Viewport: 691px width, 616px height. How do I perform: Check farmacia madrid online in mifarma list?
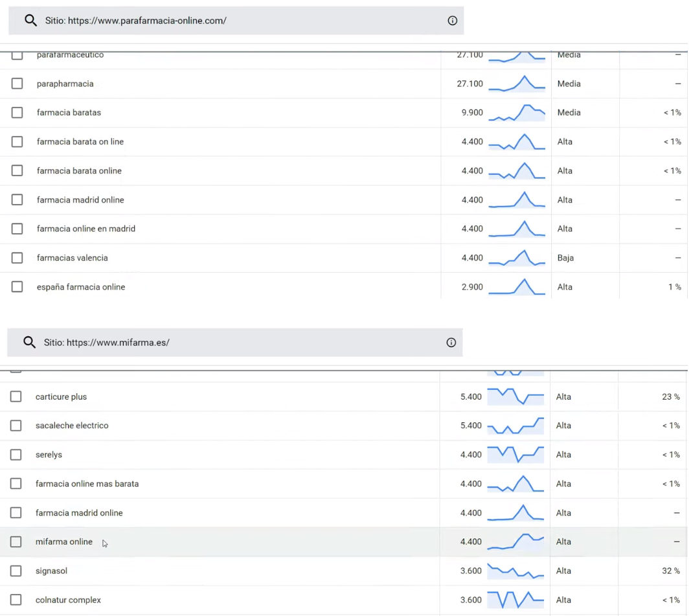(16, 513)
